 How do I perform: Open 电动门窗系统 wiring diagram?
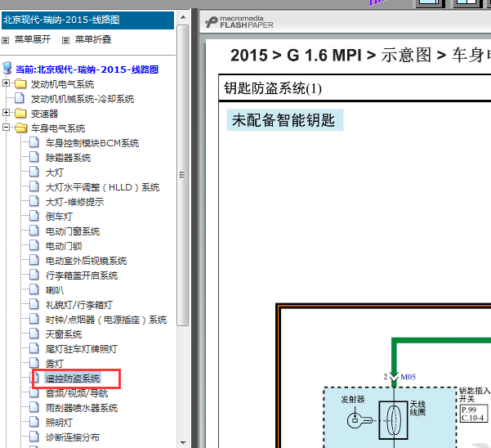coord(73,231)
